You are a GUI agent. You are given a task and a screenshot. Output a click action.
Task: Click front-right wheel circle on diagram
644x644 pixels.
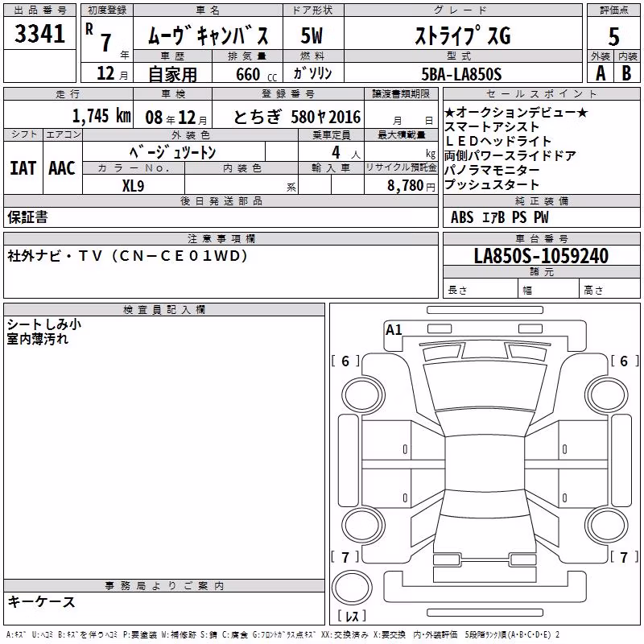[x=607, y=396]
